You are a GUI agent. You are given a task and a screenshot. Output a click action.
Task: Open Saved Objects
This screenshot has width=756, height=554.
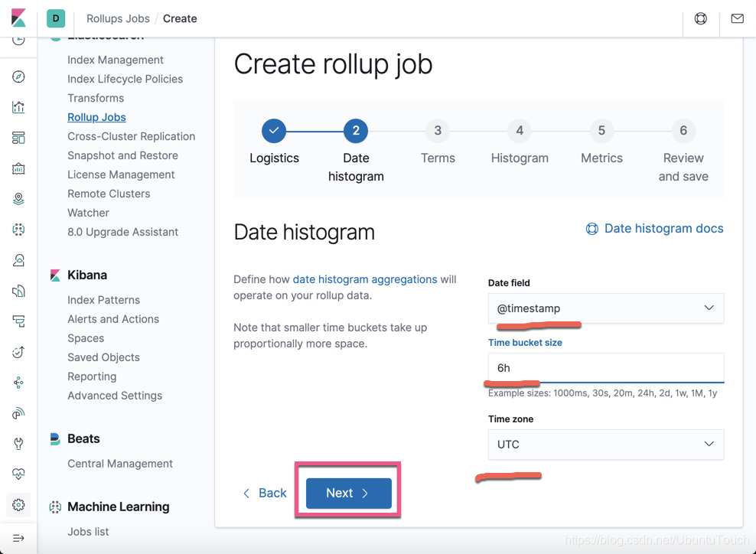[103, 357]
